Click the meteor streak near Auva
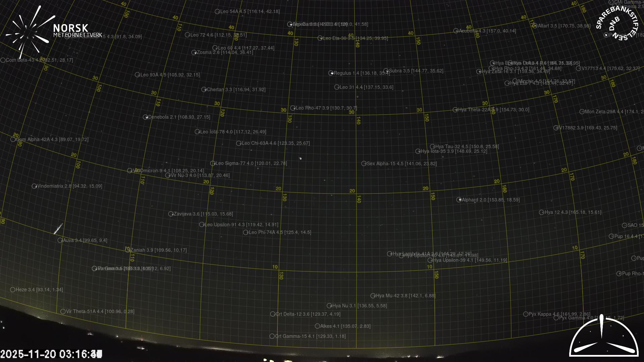The width and height of the screenshot is (644, 362). [58, 229]
